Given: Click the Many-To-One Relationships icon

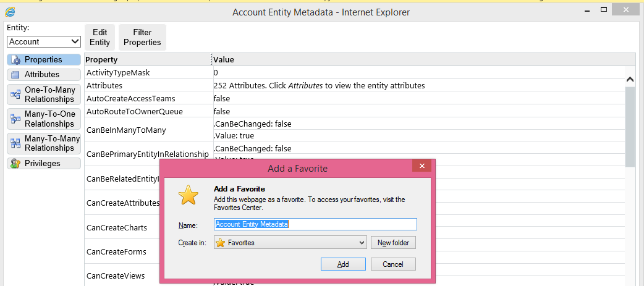Looking at the screenshot, I should point(16,119).
